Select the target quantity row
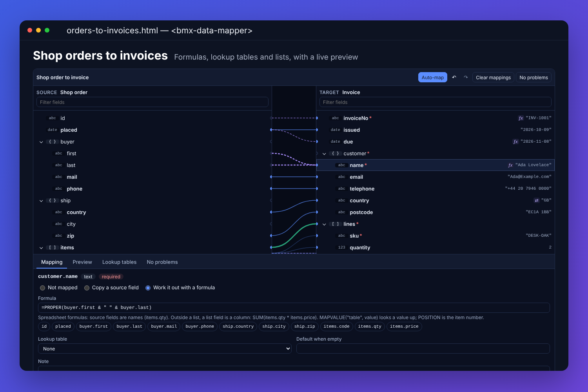Image resolution: width=588 pixels, height=392 pixels. coord(436,247)
